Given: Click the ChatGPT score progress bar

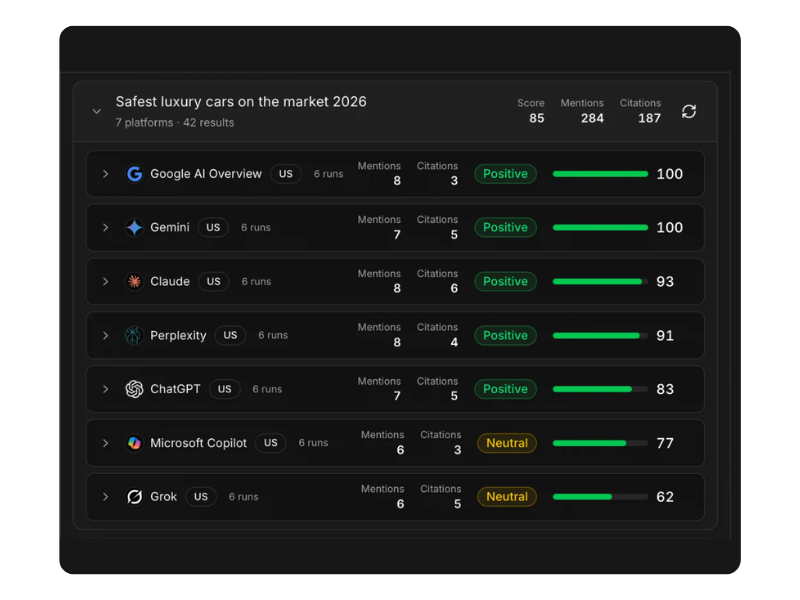Looking at the screenshot, I should [601, 389].
